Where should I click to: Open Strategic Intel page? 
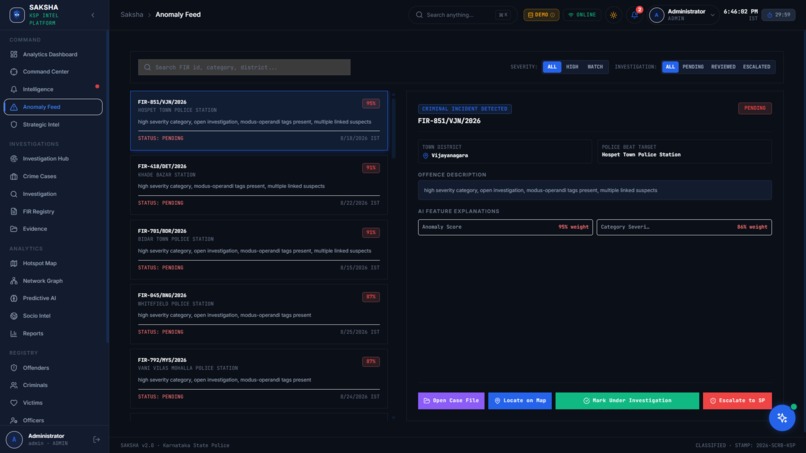click(x=41, y=124)
